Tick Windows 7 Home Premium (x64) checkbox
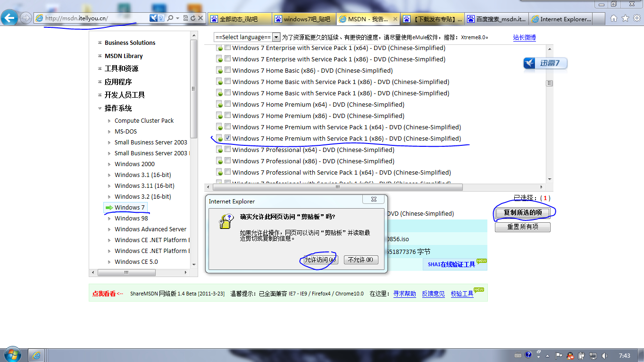Image resolution: width=644 pixels, height=362 pixels. (228, 104)
